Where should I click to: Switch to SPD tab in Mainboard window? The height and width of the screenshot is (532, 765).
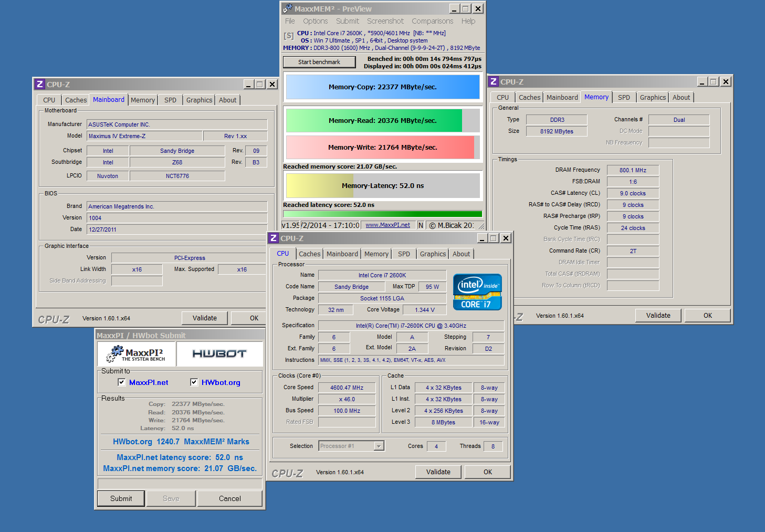coord(171,100)
